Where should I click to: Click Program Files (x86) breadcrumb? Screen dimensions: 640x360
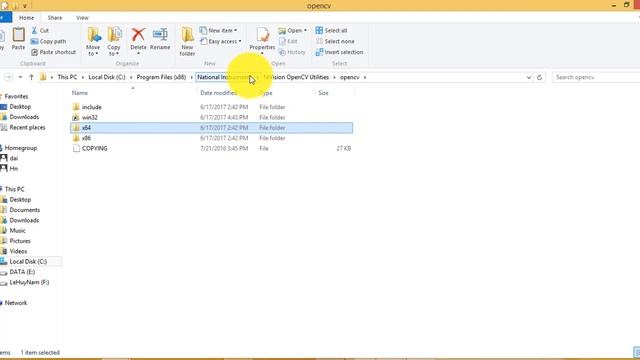pos(161,77)
